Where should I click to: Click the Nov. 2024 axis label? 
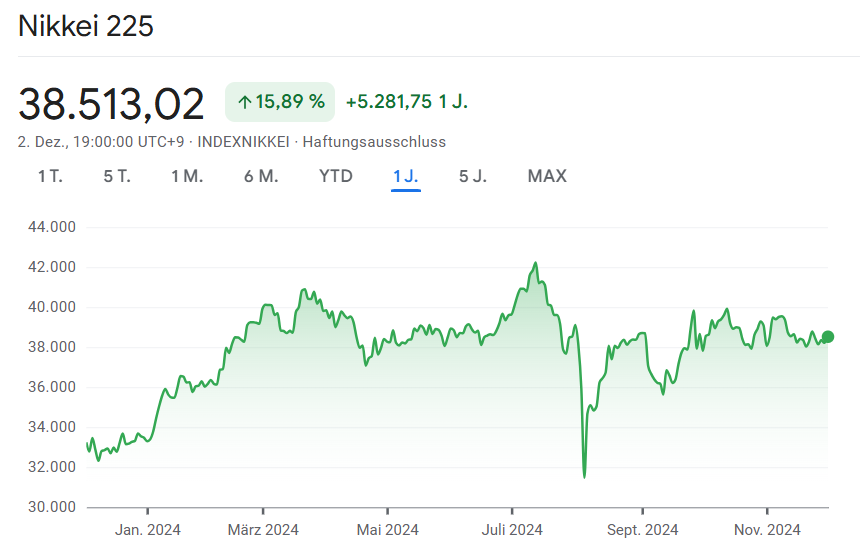pyautogui.click(x=767, y=530)
